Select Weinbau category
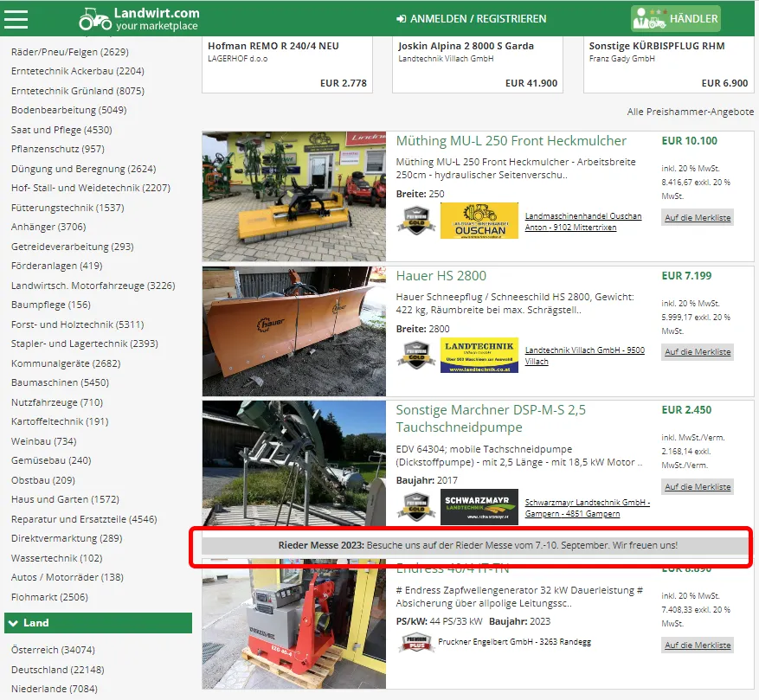The image size is (759, 700). pyautogui.click(x=43, y=441)
